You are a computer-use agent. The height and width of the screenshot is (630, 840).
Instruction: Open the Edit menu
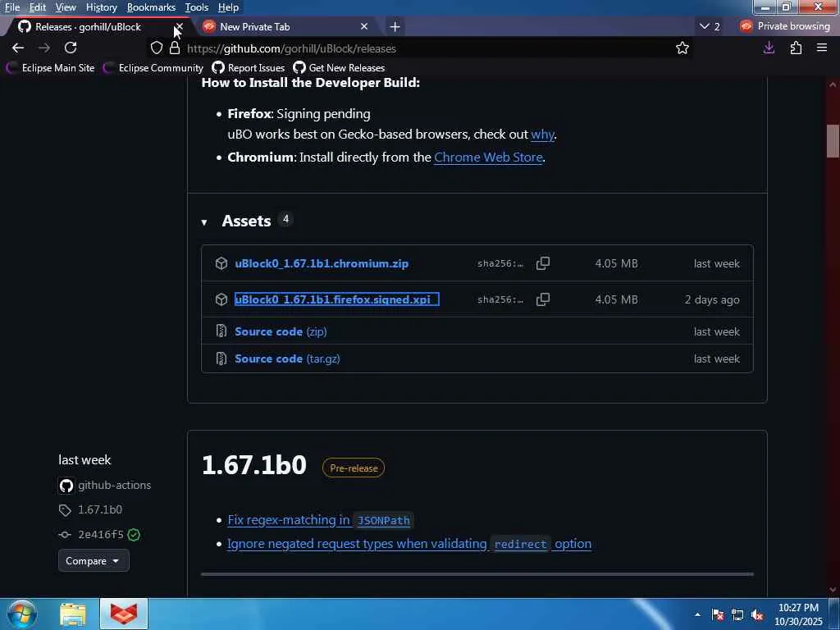pos(37,7)
